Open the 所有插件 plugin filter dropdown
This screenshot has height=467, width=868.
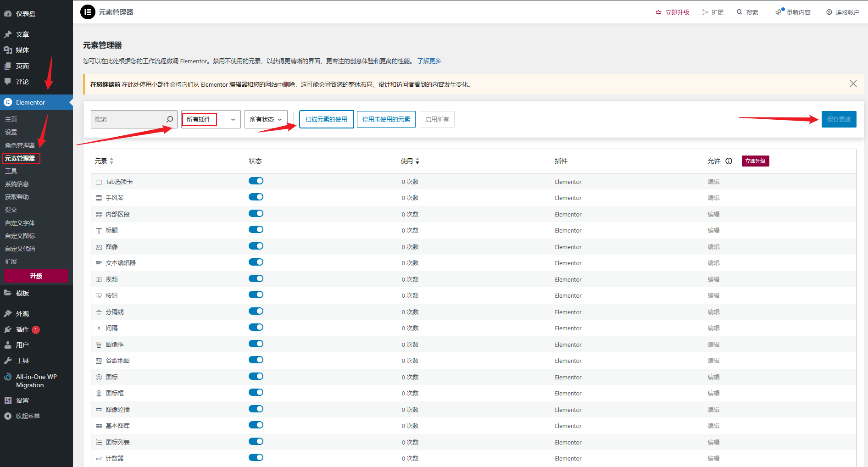click(211, 119)
